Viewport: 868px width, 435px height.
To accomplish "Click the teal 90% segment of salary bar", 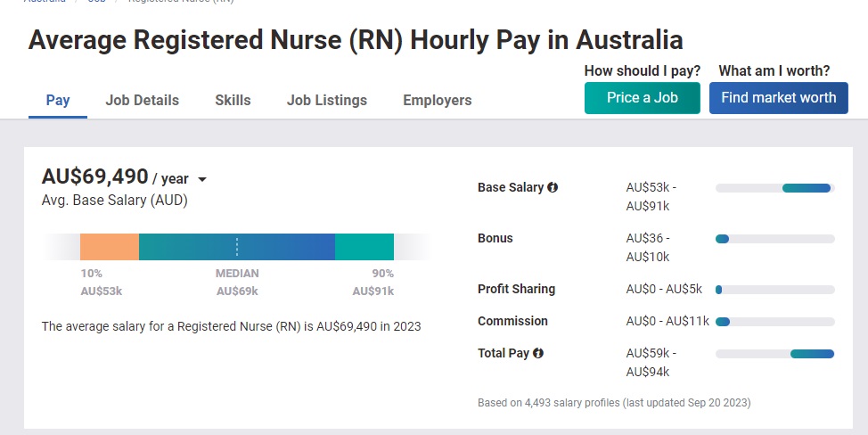I will tap(364, 247).
